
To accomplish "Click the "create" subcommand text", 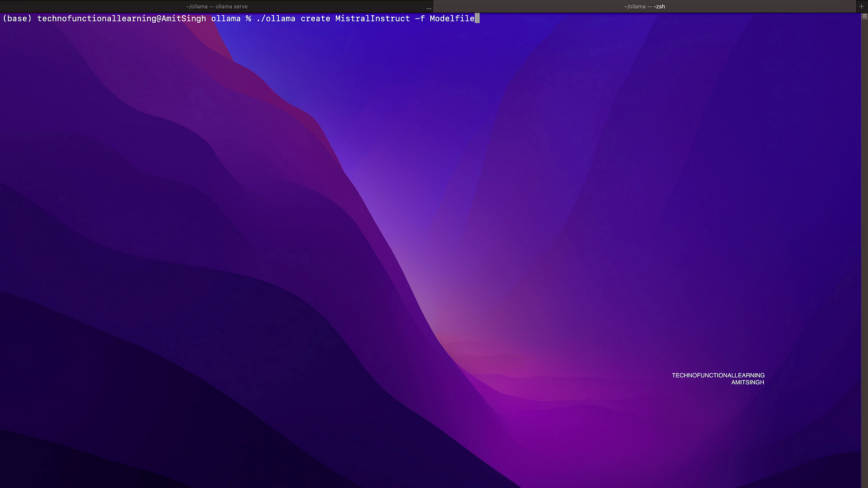I will click(x=315, y=18).
